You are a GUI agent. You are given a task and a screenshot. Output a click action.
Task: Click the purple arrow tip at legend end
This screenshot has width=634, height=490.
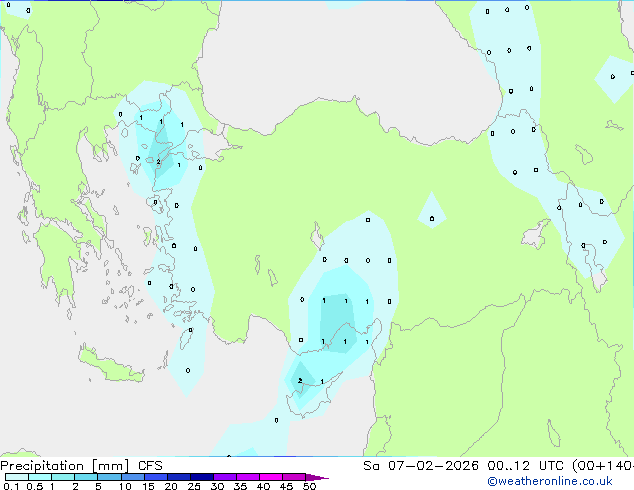317,477
